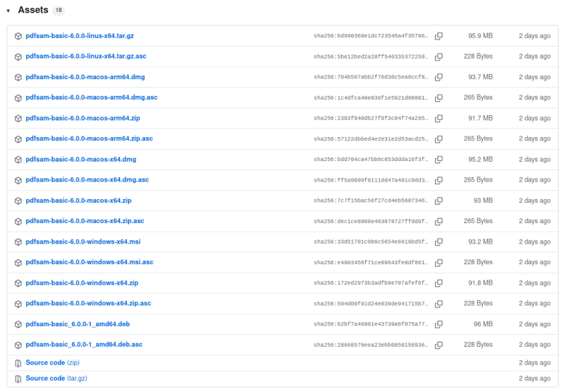565x392 pixels.
Task: Click package icon beside linux-x64.tar.gz.asc
Action: 18,57
